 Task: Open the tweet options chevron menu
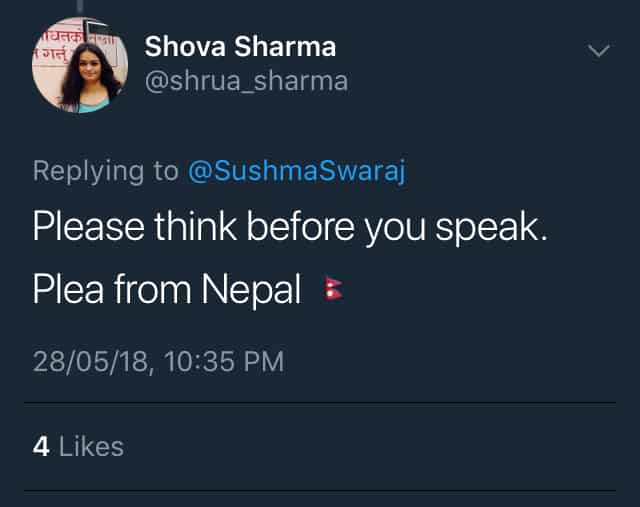point(598,50)
